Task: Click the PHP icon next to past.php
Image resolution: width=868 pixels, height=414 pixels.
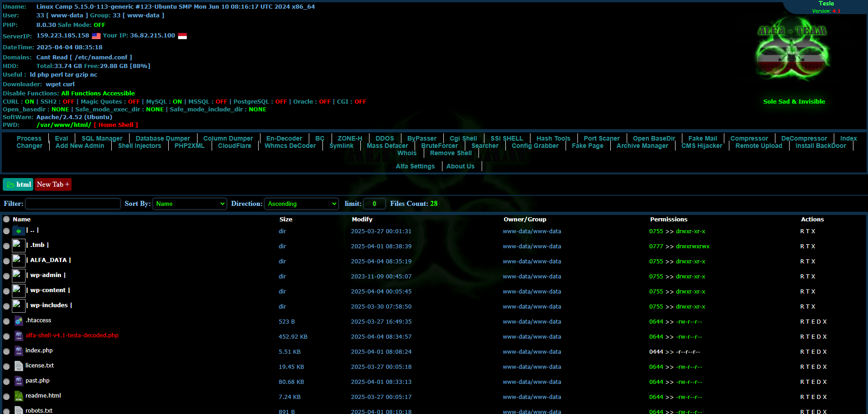Action: [x=19, y=381]
